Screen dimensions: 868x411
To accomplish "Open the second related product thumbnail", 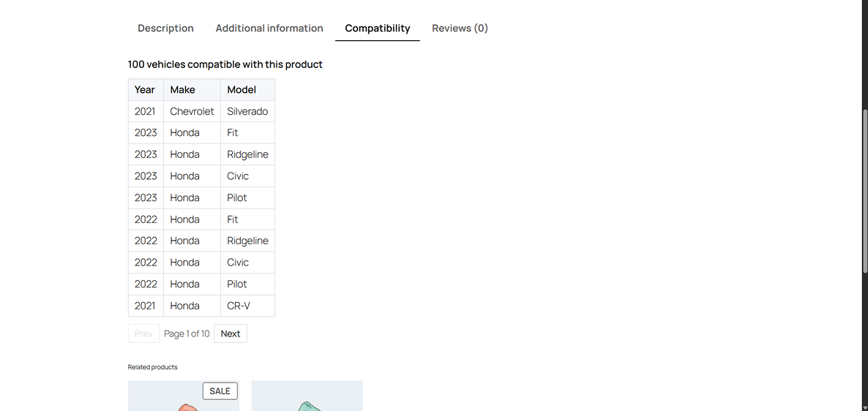I will coord(307,396).
